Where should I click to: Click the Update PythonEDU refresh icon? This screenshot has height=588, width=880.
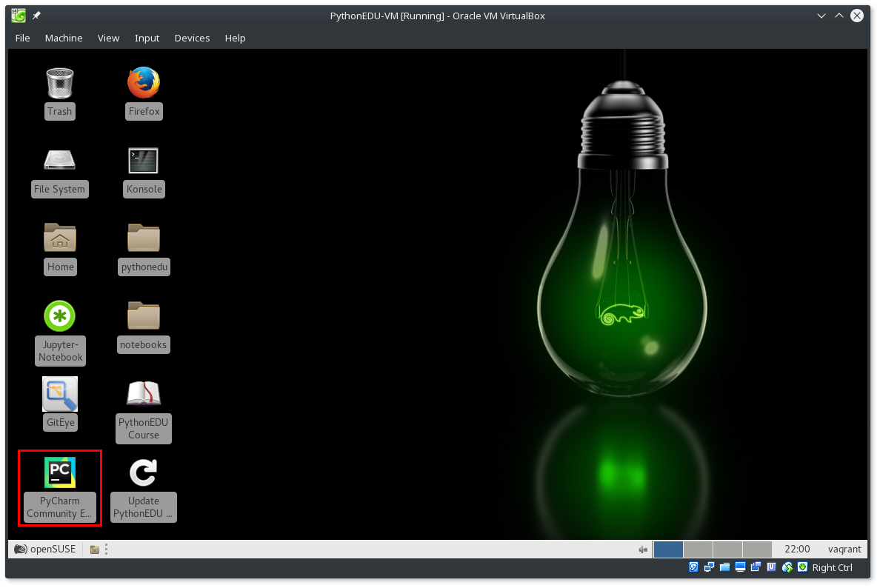[144, 472]
